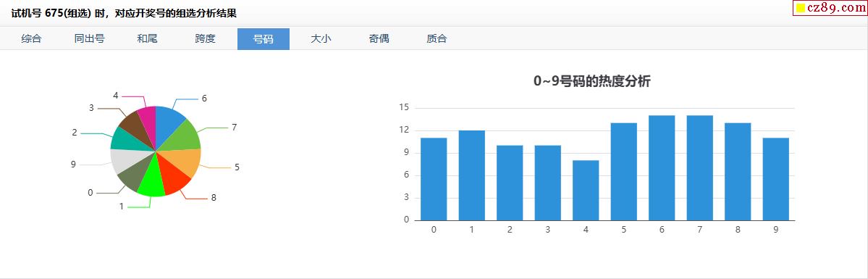Open the 综合 tab
The height and width of the screenshot is (279, 868).
point(32,39)
